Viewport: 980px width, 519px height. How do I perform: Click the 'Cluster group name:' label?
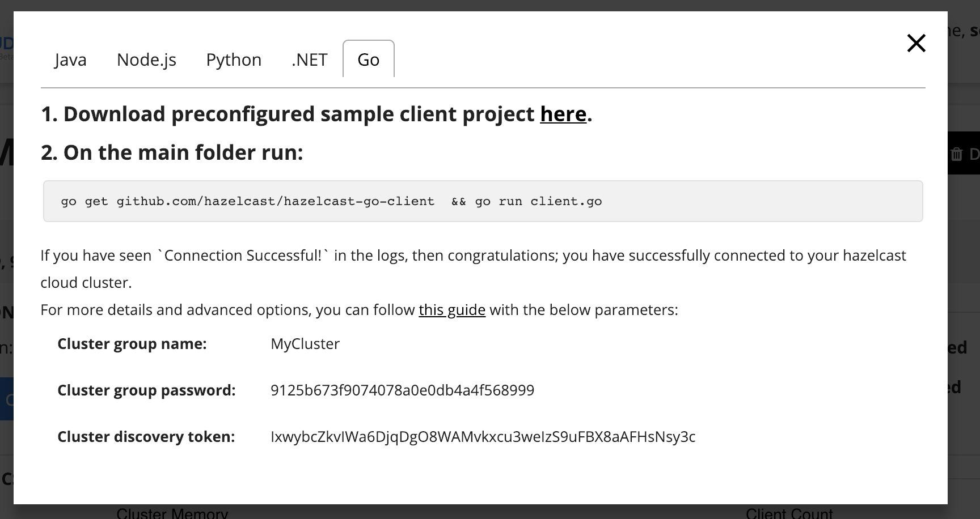click(132, 344)
